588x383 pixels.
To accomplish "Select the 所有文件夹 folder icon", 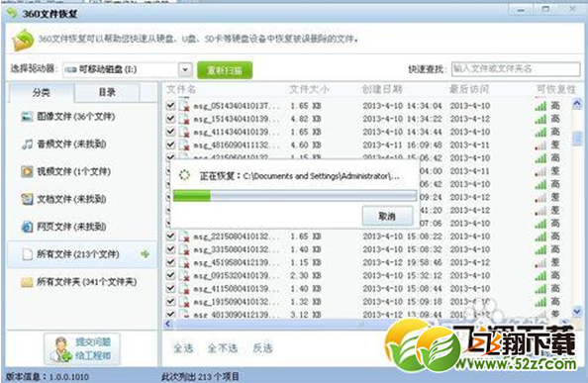I will [x=27, y=282].
